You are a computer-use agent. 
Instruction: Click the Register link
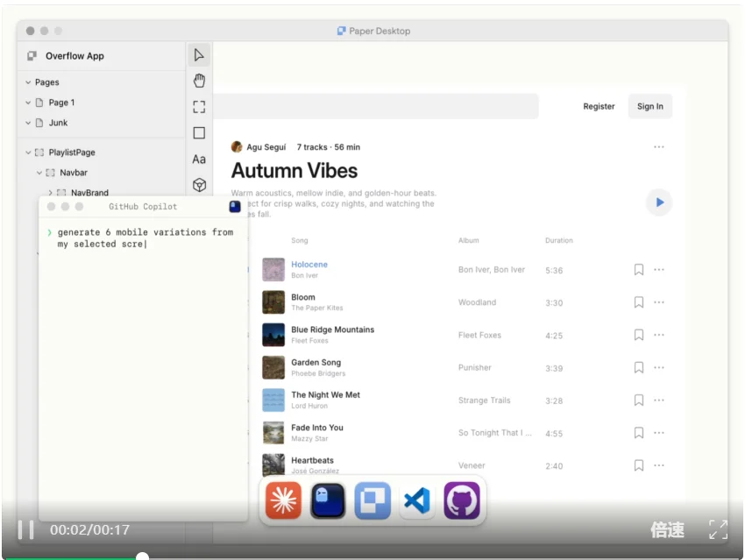tap(599, 106)
